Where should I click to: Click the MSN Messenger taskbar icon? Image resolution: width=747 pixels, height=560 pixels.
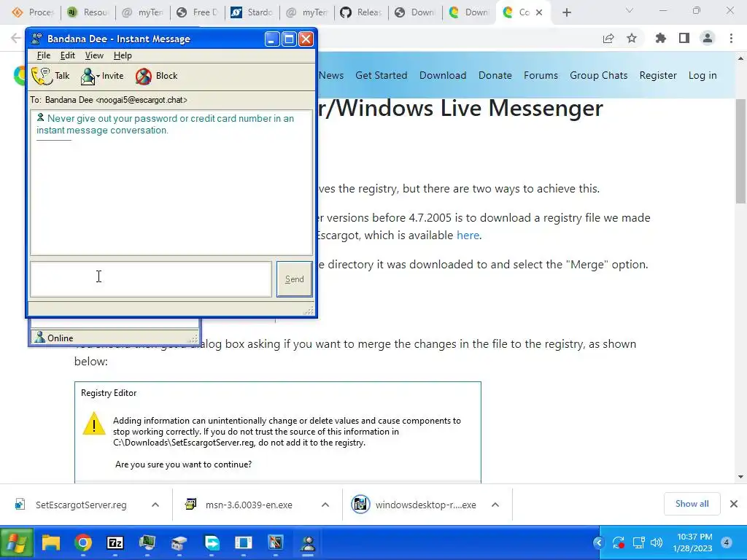pyautogui.click(x=309, y=542)
